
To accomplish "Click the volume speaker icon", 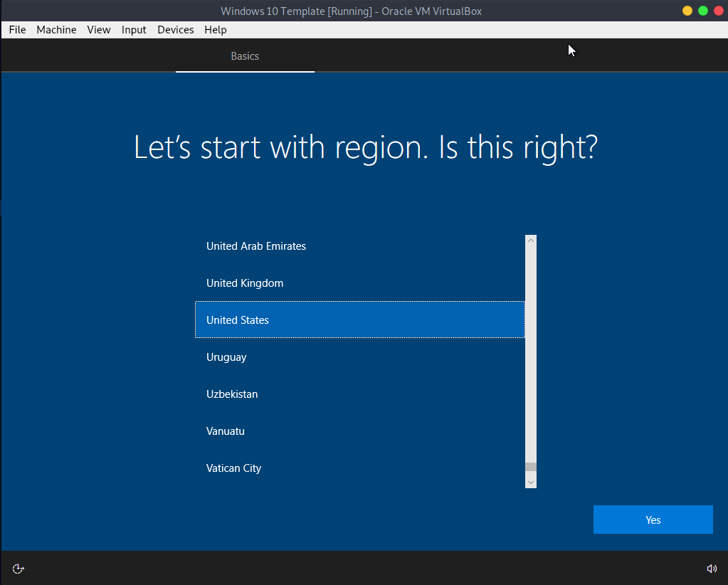I will (x=712, y=569).
